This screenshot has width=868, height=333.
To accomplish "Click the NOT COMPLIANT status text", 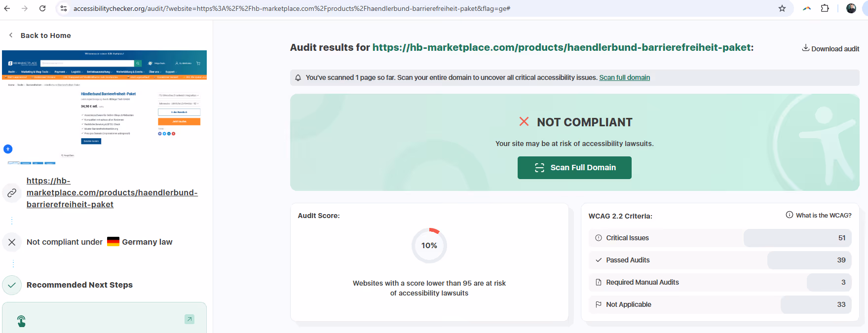I will (585, 122).
